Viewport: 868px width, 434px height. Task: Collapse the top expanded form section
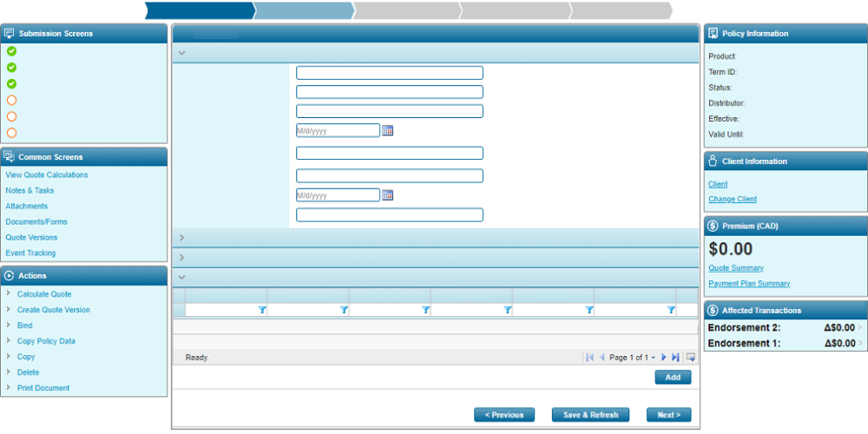click(181, 53)
